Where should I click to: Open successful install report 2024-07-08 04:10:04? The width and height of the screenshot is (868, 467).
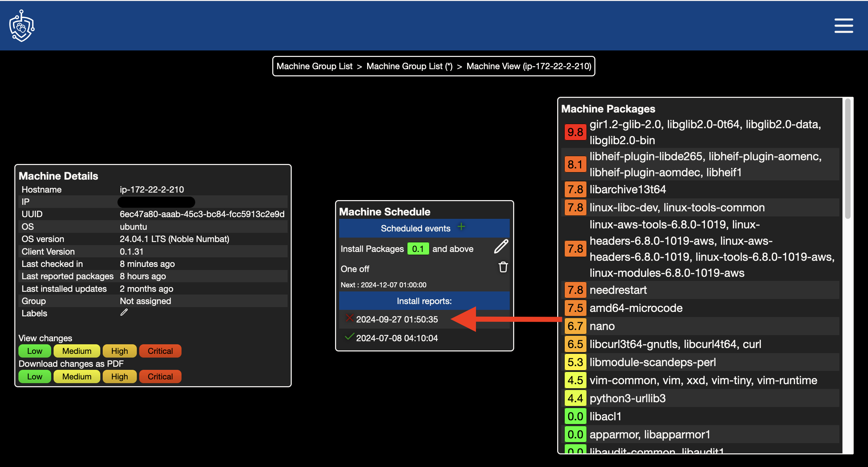(x=397, y=338)
